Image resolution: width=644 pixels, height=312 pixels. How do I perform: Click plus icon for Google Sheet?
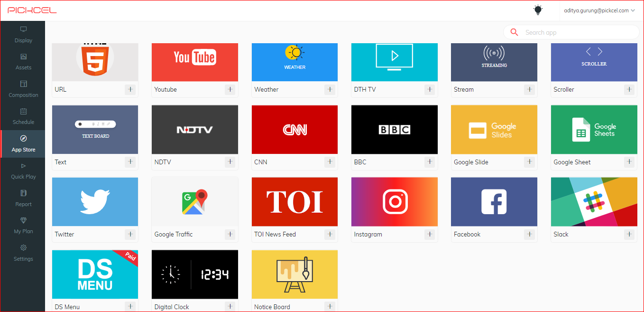pos(629,162)
